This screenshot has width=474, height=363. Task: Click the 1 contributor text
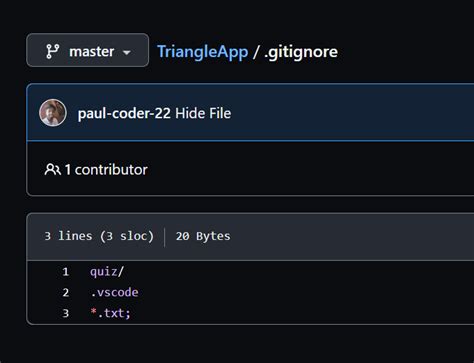106,170
